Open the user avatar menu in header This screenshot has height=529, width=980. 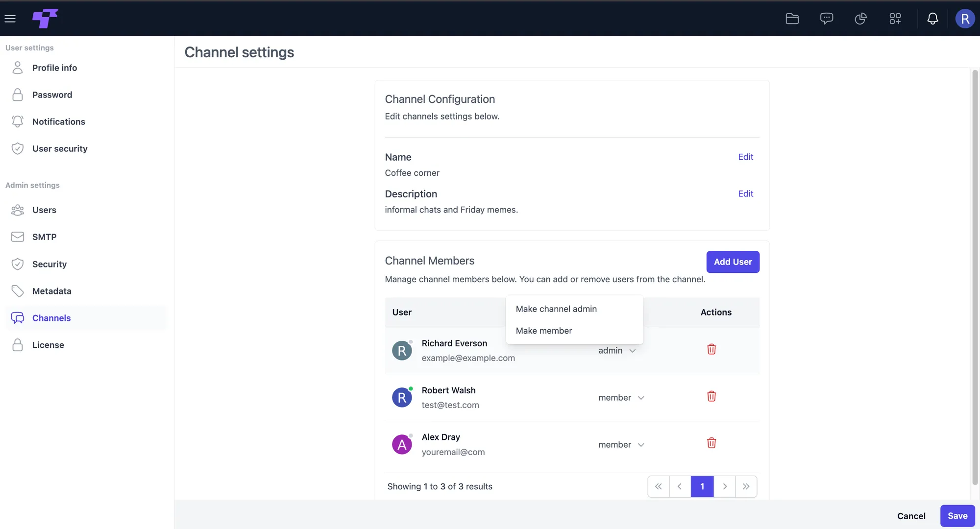click(x=965, y=19)
